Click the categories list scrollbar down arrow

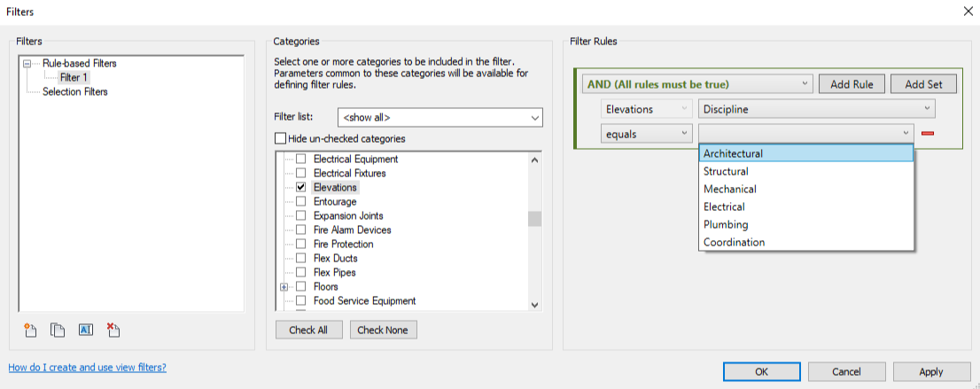pyautogui.click(x=534, y=305)
